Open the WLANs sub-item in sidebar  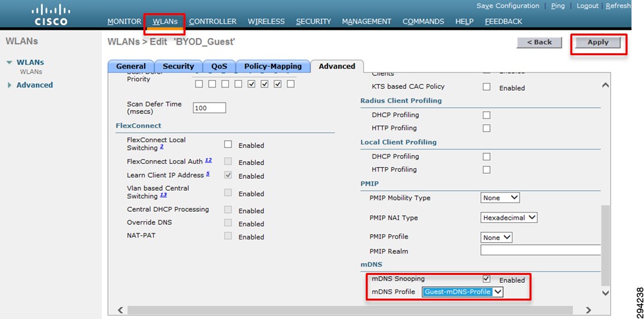31,72
